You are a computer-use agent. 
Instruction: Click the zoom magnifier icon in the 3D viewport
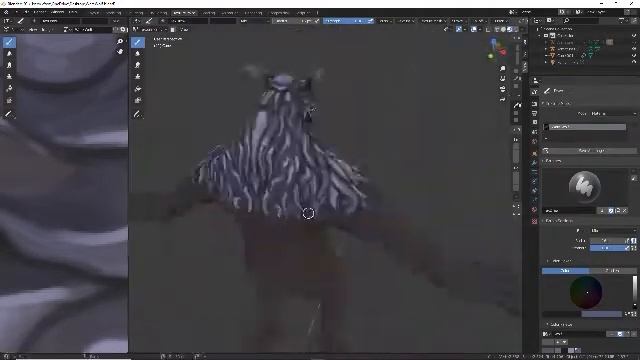503,68
